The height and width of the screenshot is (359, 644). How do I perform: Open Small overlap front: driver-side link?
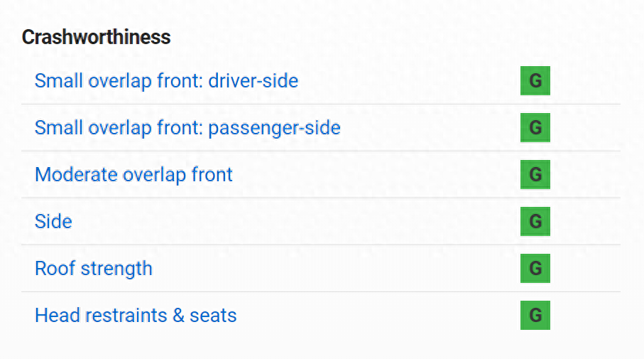click(166, 80)
